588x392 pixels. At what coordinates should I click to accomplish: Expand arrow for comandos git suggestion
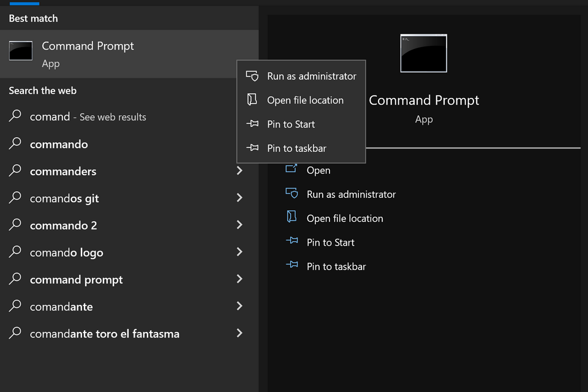(x=239, y=198)
